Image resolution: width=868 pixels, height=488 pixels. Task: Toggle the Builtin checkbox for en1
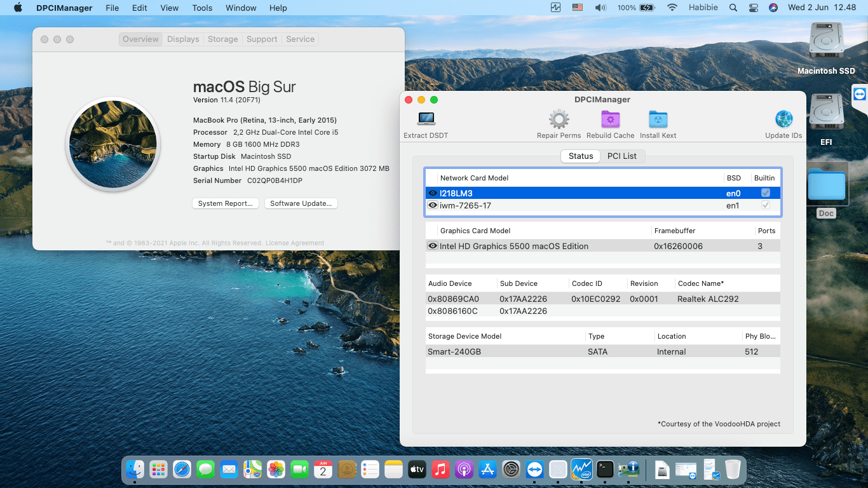[766, 205]
